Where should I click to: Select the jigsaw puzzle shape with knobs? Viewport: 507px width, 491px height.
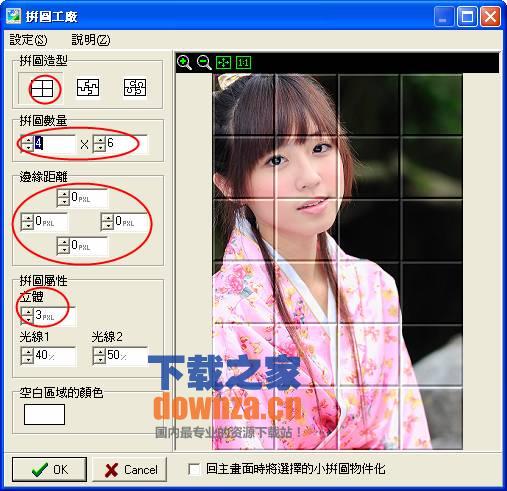click(x=88, y=88)
